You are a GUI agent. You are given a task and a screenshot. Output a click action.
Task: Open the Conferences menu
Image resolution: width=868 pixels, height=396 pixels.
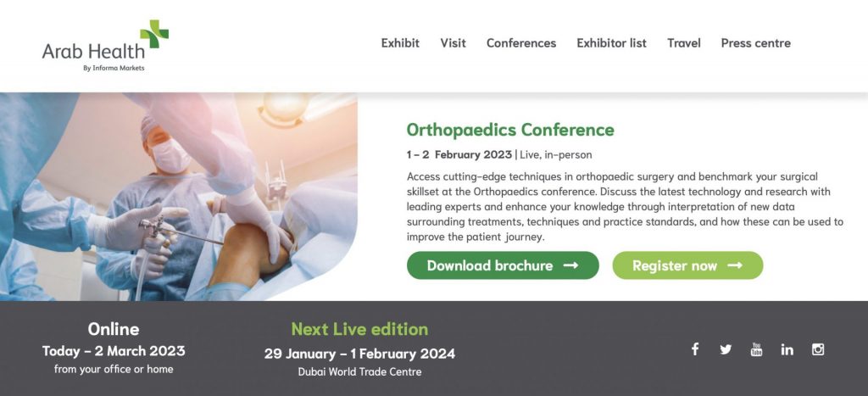[521, 43]
